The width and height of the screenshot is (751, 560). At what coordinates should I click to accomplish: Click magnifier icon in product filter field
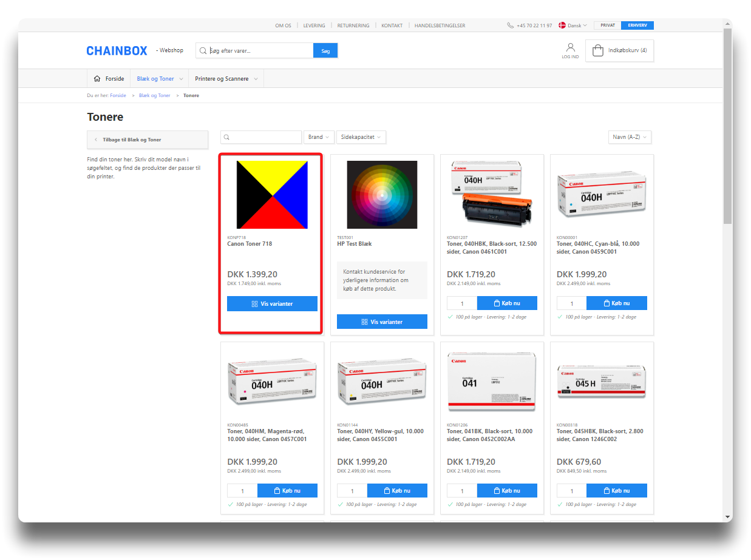tap(226, 137)
